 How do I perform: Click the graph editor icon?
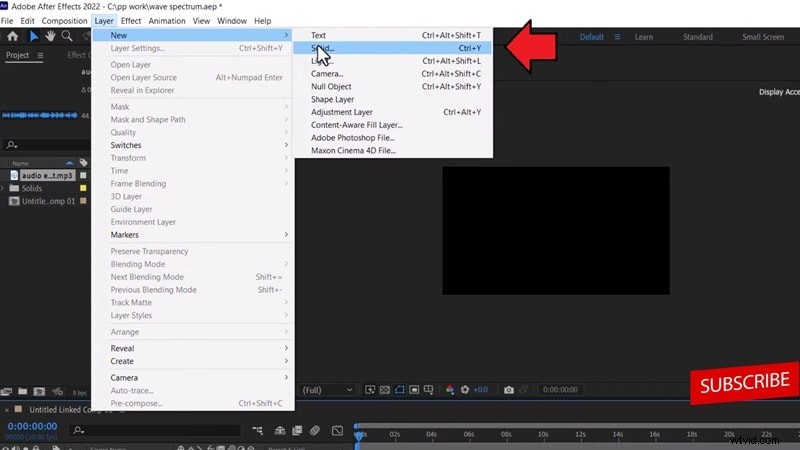(x=337, y=431)
